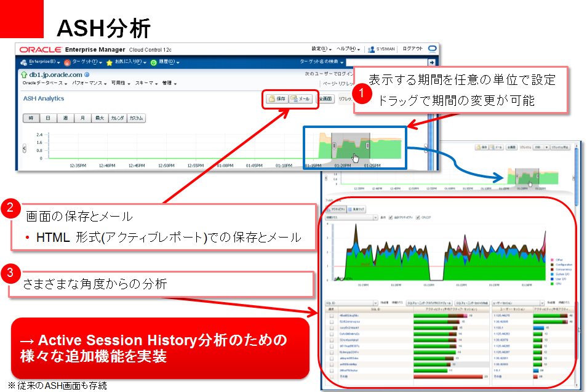The height and width of the screenshot is (392, 587).
Task: Toggle the CPUコア checkbox
Action: 418,217
